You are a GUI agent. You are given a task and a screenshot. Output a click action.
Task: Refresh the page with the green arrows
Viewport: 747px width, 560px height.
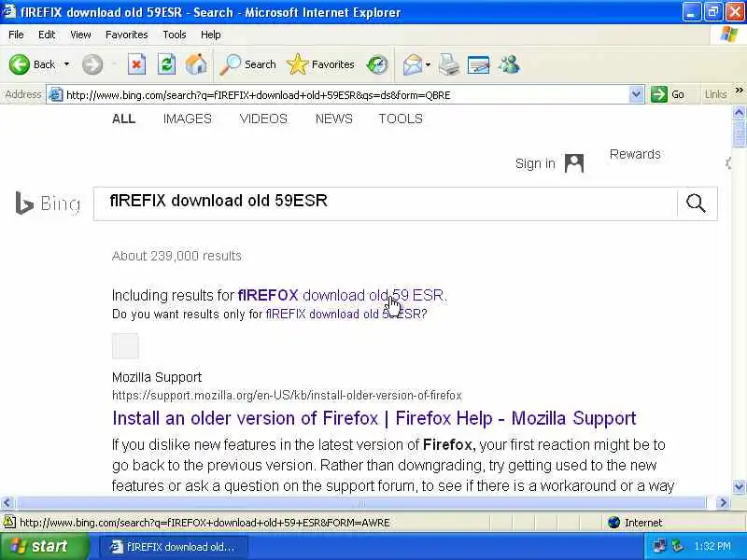(x=166, y=64)
